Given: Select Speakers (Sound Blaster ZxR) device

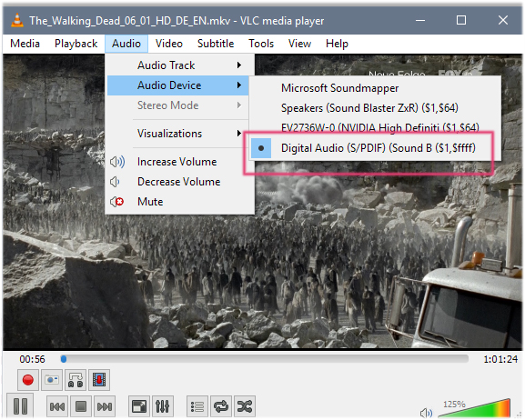Looking at the screenshot, I should (x=375, y=108).
